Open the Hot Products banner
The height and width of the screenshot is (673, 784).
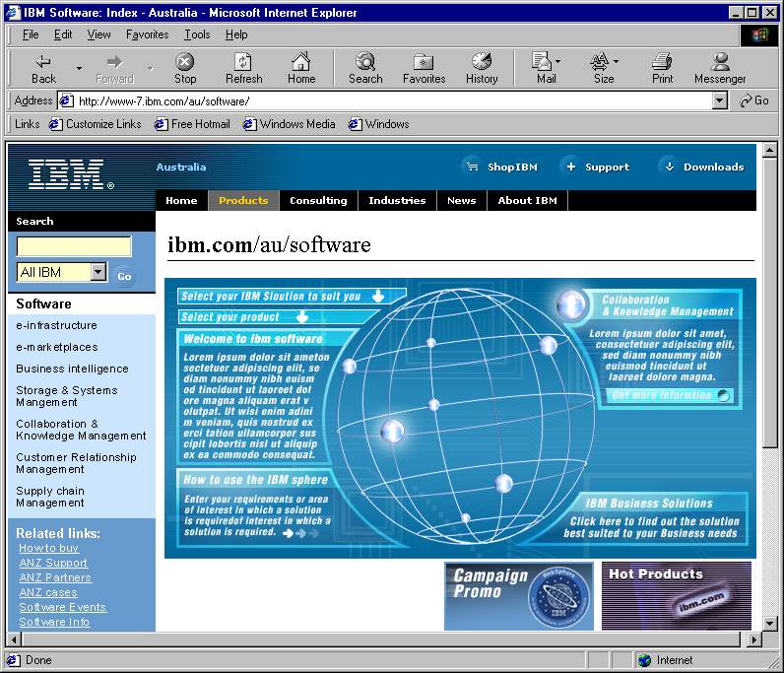click(x=677, y=596)
